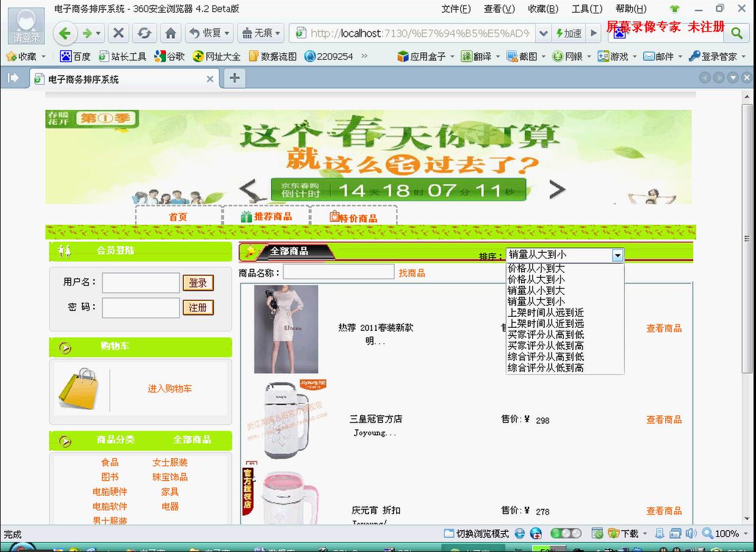
Task: Click the 排序 dropdown arrow button
Action: coord(617,255)
